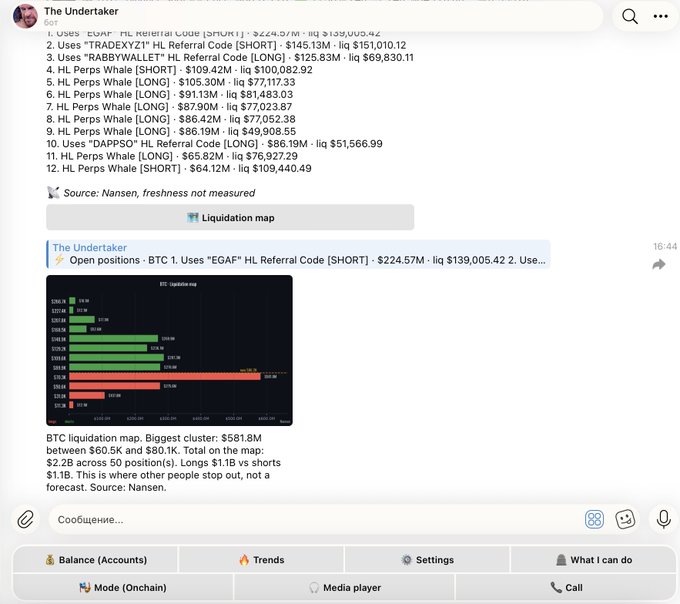Switch Mode (Onchain) button
The height and width of the screenshot is (604, 680).
click(x=123, y=588)
